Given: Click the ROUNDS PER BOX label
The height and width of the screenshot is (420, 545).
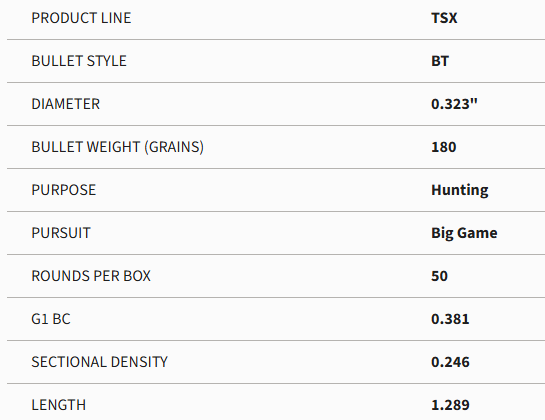Looking at the screenshot, I should tap(91, 276).
